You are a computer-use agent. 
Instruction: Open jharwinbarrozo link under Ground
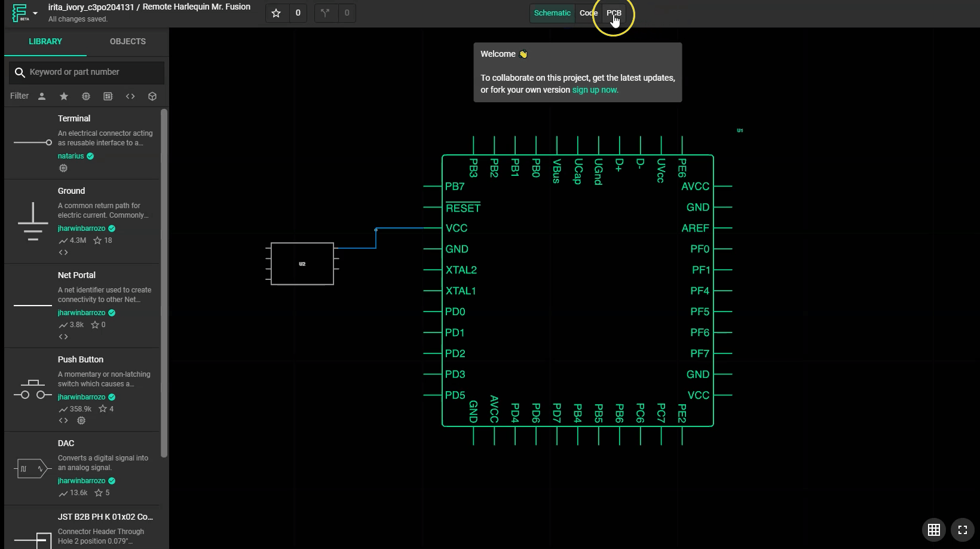pos(81,228)
